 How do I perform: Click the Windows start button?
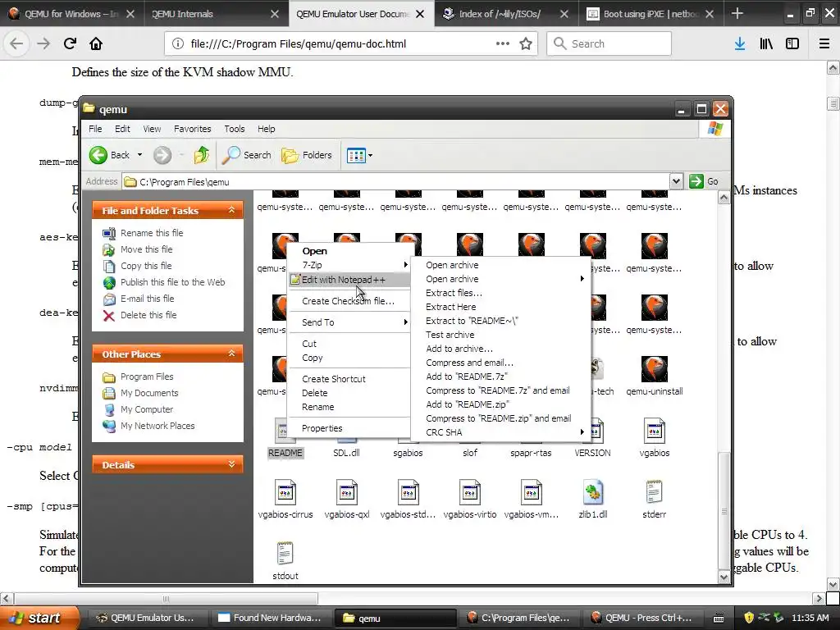point(39,618)
